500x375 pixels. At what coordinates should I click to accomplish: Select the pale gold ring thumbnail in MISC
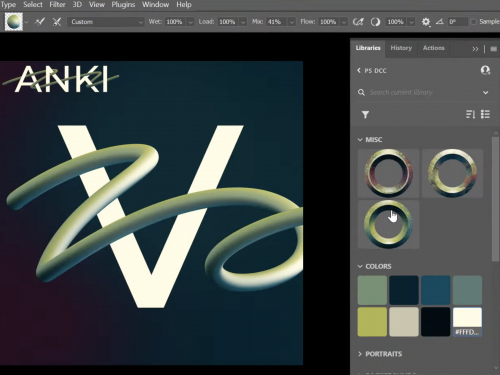coord(452,173)
